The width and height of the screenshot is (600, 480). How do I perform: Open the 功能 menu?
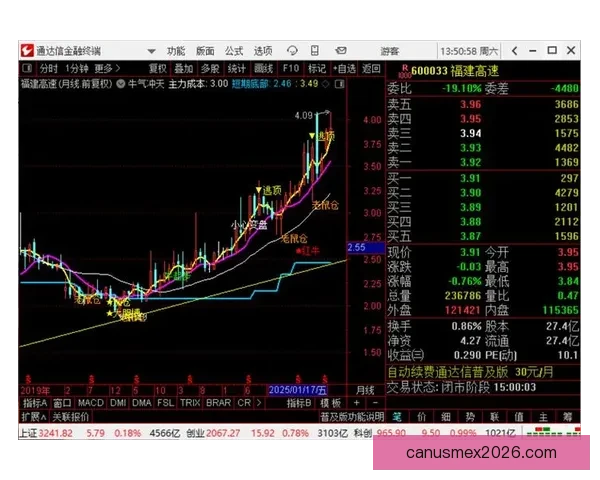point(176,51)
